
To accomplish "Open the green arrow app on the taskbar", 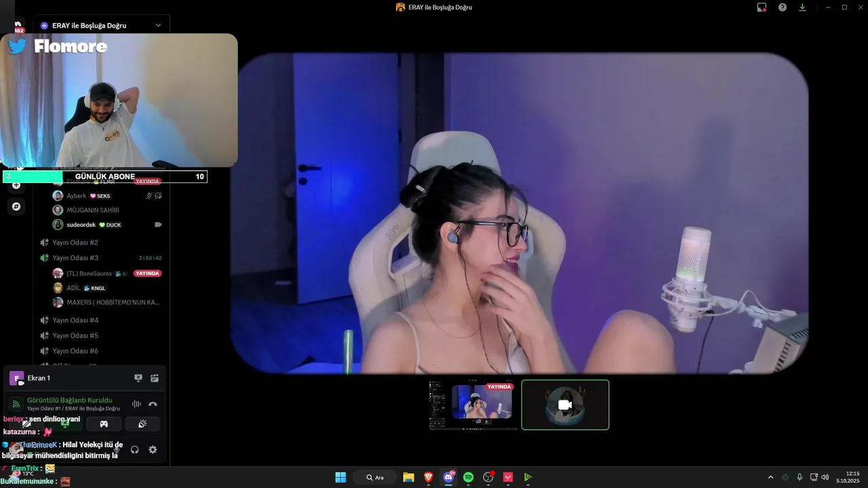I will click(x=528, y=477).
